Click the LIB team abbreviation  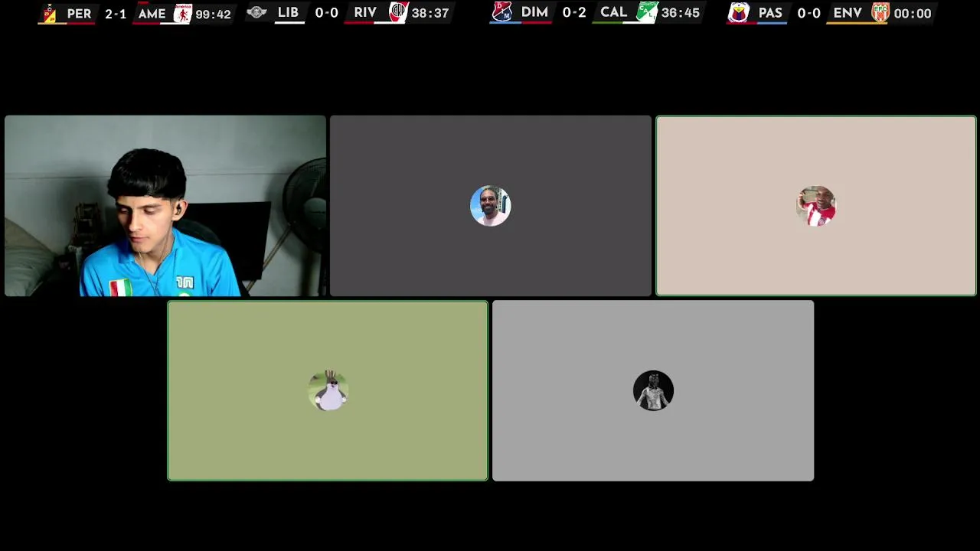click(288, 13)
